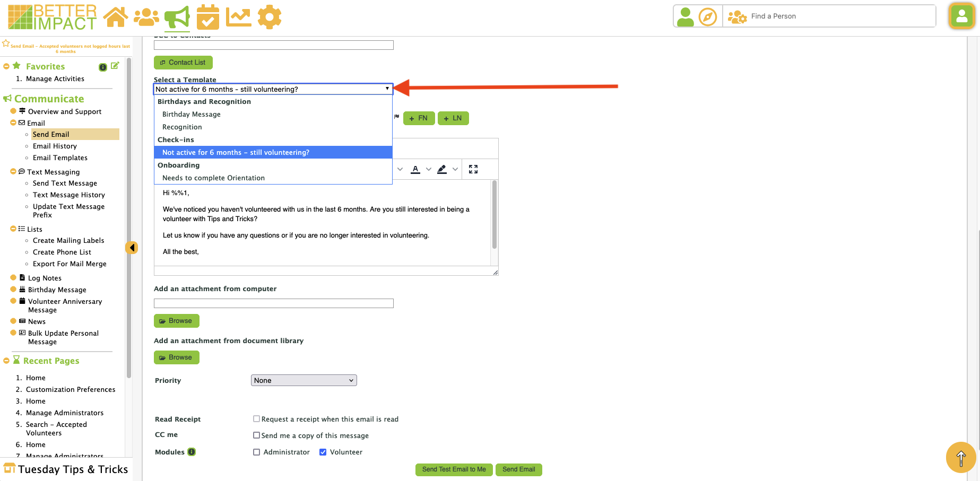Uncheck the Volunteer module checkbox

coord(323,452)
